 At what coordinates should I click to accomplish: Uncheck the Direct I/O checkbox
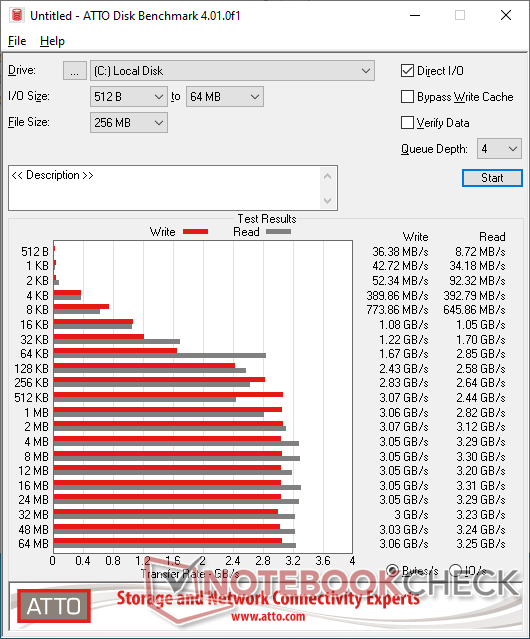pyautogui.click(x=407, y=71)
